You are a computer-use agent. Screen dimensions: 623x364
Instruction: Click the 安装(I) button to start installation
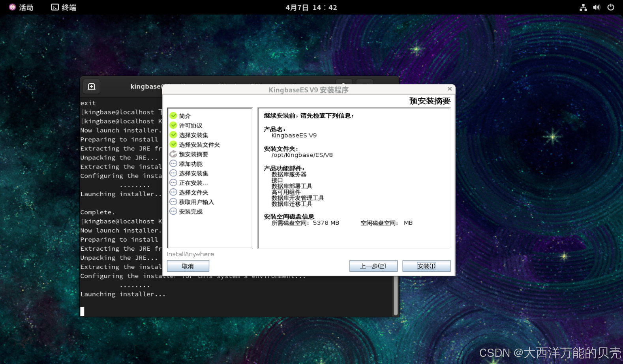[426, 266]
